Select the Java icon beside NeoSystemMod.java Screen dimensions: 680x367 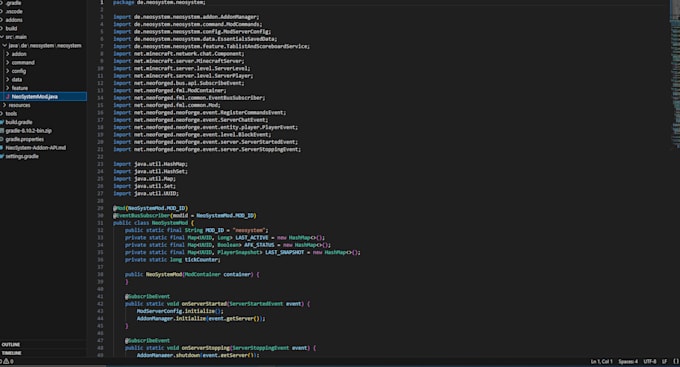click(7, 96)
